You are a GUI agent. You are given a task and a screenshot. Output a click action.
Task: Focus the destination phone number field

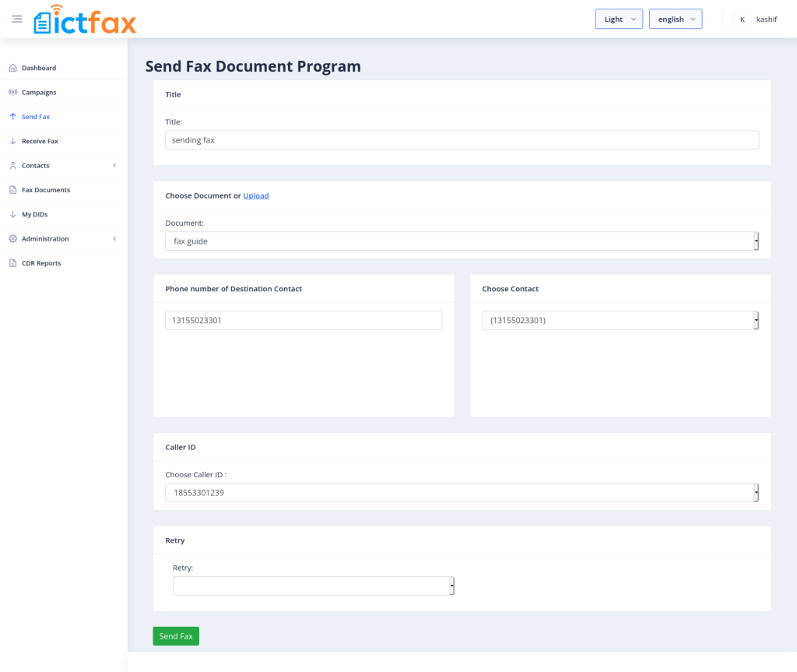304,321
